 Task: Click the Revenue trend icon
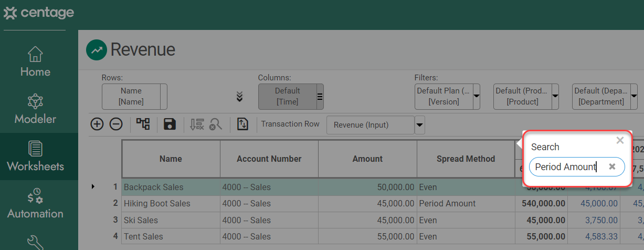click(x=96, y=50)
